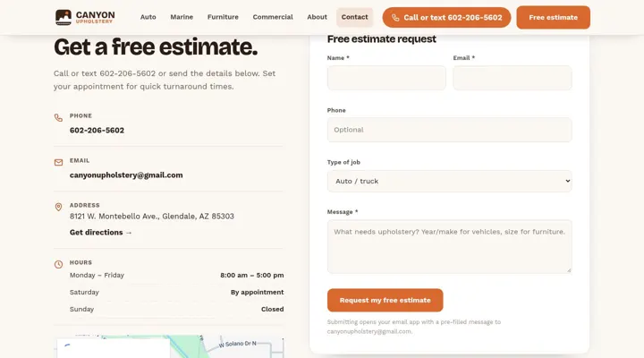Click the clock icon beside HOURS
Viewport: 644px width, 358px height.
click(x=58, y=264)
